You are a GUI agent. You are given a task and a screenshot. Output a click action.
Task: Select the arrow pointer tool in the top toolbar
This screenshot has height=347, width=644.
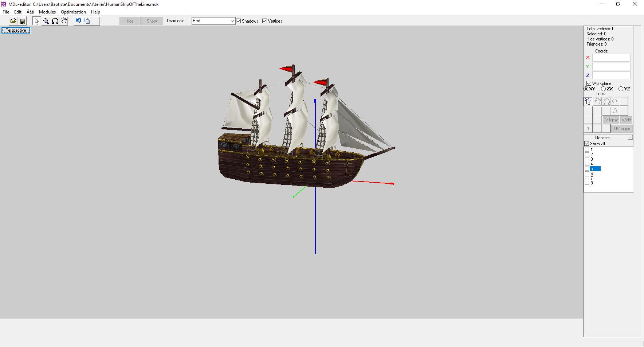coord(36,21)
